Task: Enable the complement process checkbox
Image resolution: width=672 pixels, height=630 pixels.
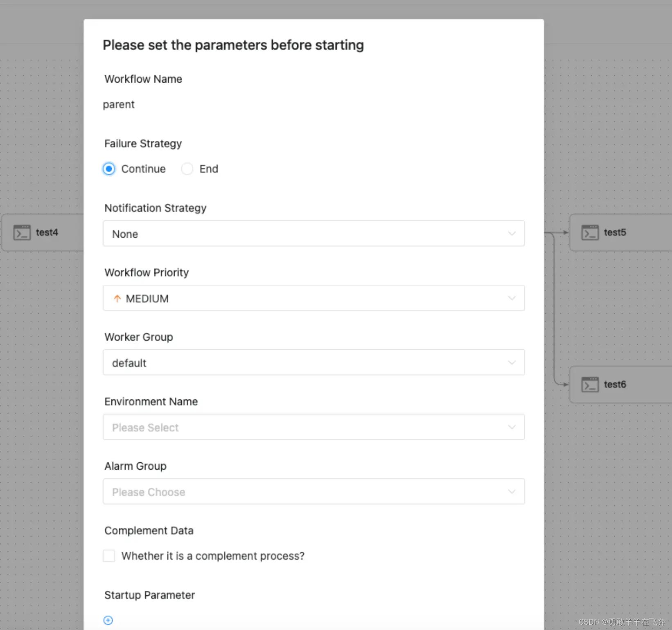Action: pos(109,556)
